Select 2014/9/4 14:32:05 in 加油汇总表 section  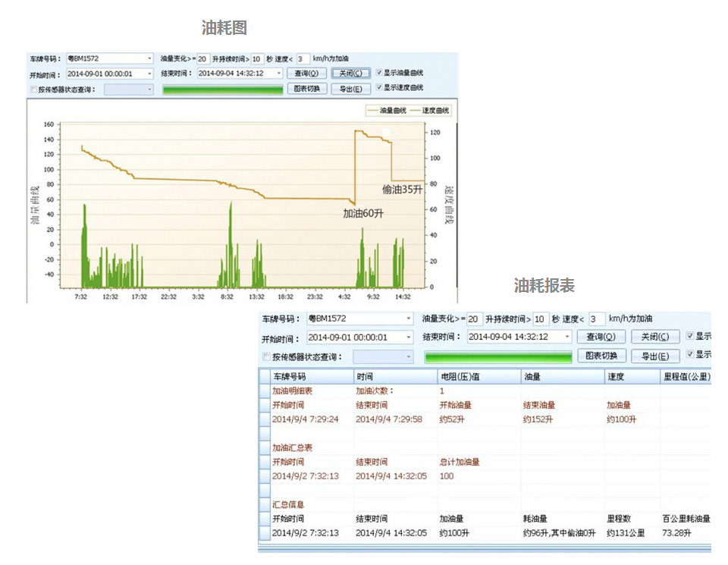point(391,476)
